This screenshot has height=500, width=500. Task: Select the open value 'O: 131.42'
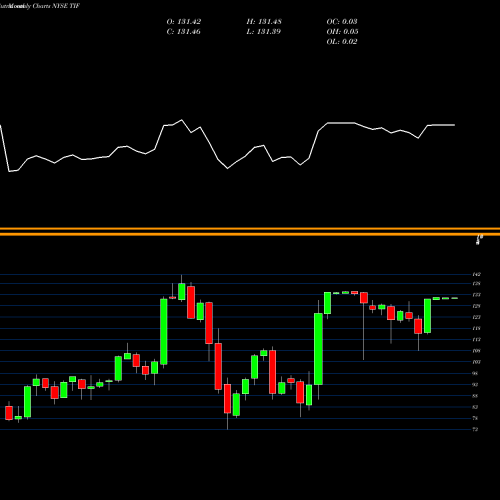pos(184,22)
